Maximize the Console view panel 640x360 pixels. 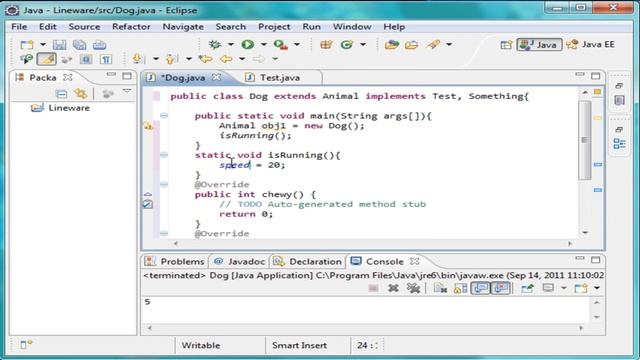(596, 260)
